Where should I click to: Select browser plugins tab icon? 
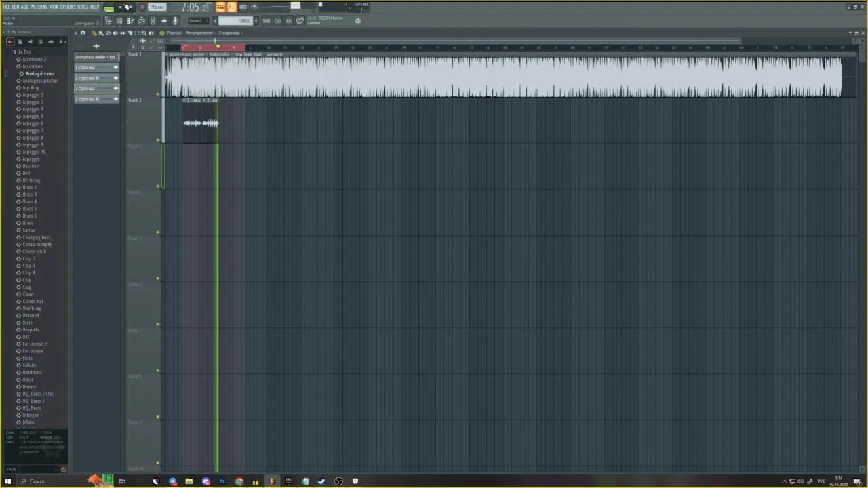(x=40, y=42)
